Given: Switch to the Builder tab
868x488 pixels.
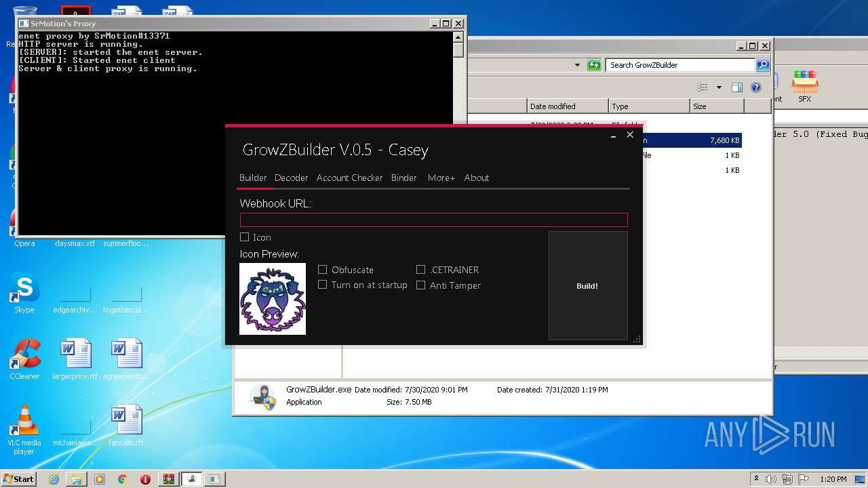Looking at the screenshot, I should coord(253,178).
